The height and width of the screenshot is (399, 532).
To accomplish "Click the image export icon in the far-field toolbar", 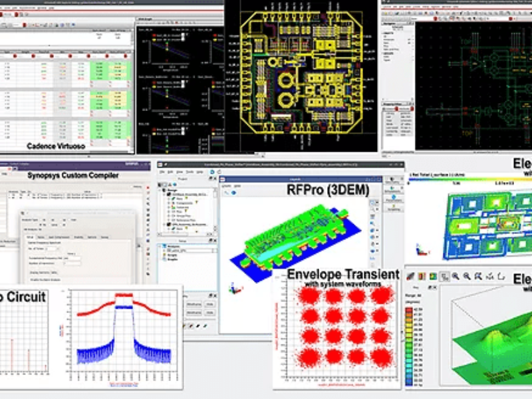I will [432, 275].
